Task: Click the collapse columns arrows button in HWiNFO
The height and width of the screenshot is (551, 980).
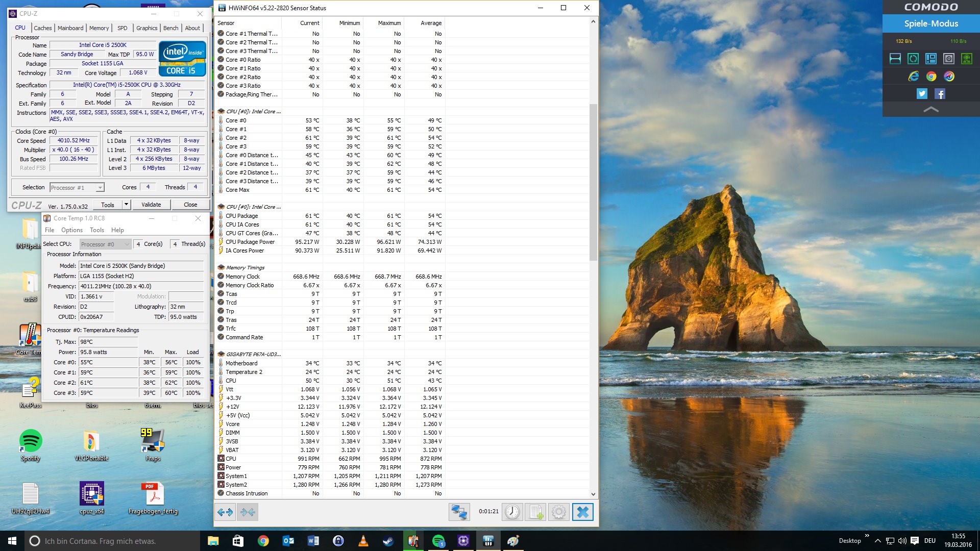Action: coord(248,512)
